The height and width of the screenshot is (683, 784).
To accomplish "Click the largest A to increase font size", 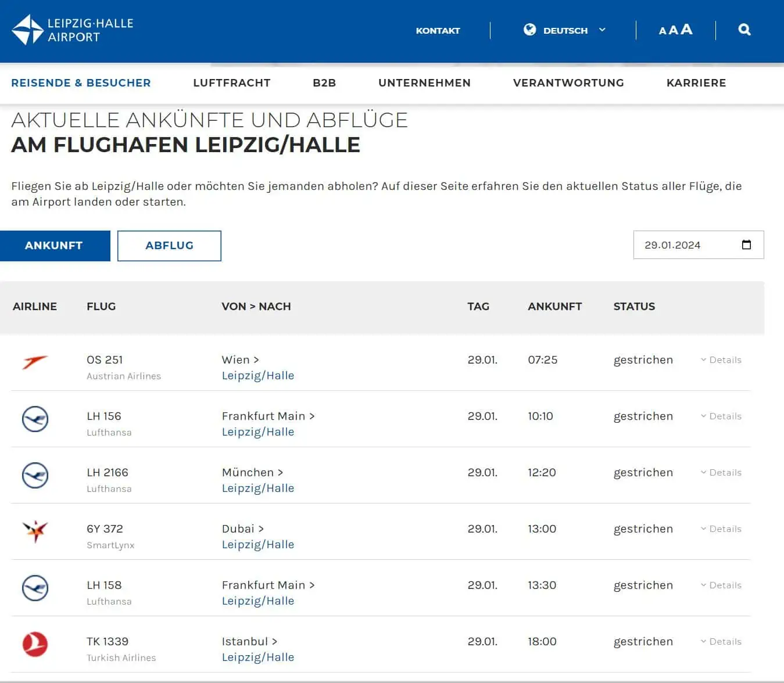I will (x=686, y=29).
